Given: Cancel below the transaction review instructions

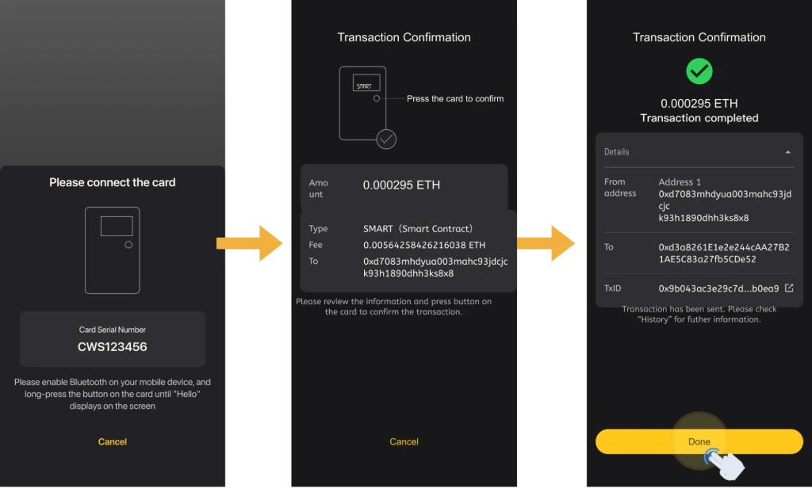Looking at the screenshot, I should (x=404, y=441).
